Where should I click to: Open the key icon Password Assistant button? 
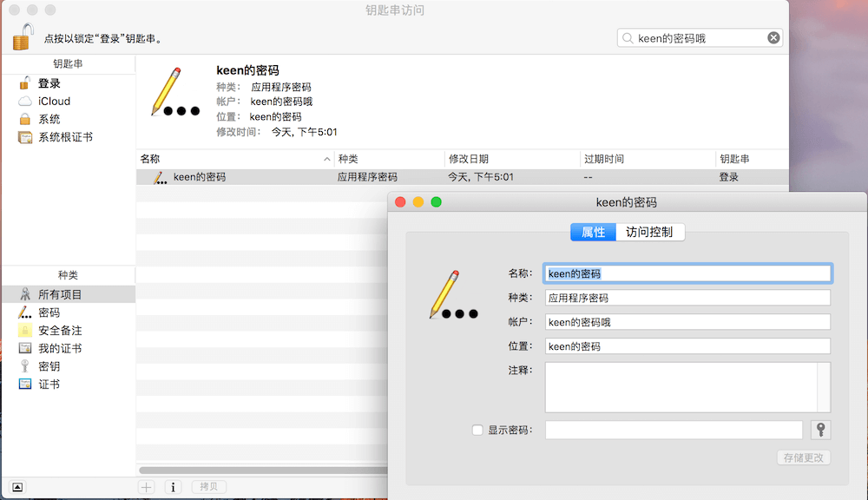[x=819, y=430]
